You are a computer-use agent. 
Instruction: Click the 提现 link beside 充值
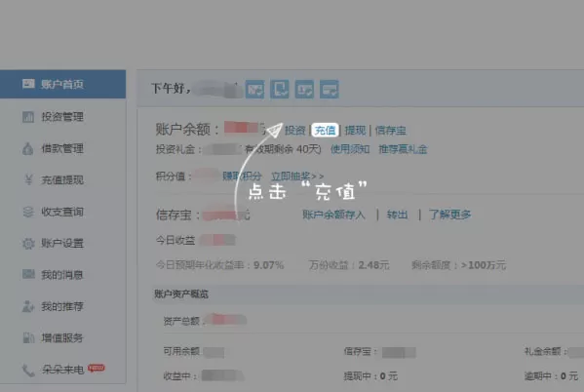pos(355,130)
